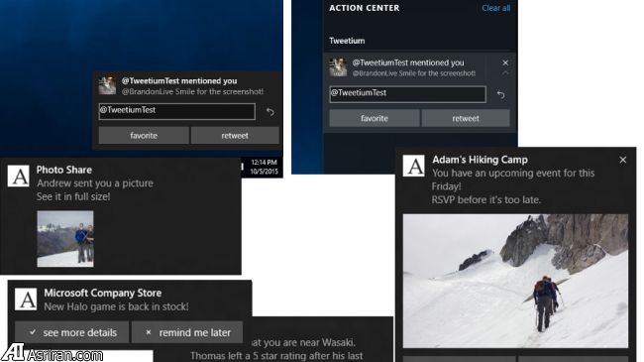Click retweet button in toast notification
The height and width of the screenshot is (362, 644).
235,135
